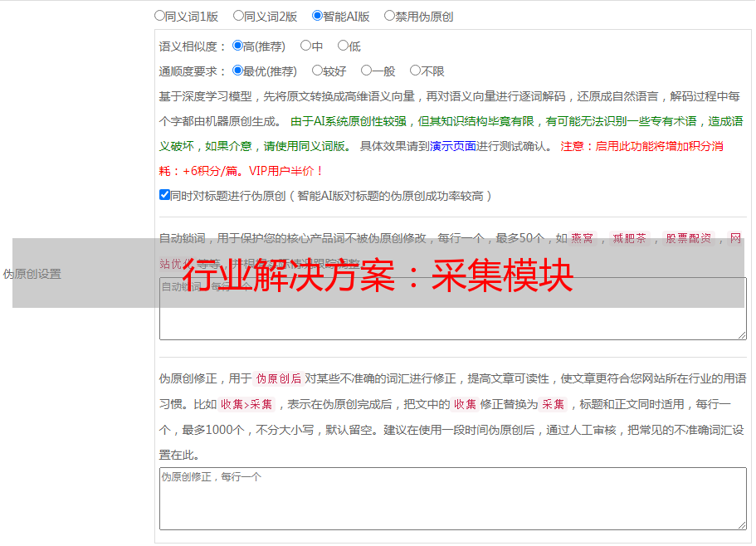The image size is (756, 546).
Task: Set 语义相似度 to 低
Action: [x=343, y=46]
